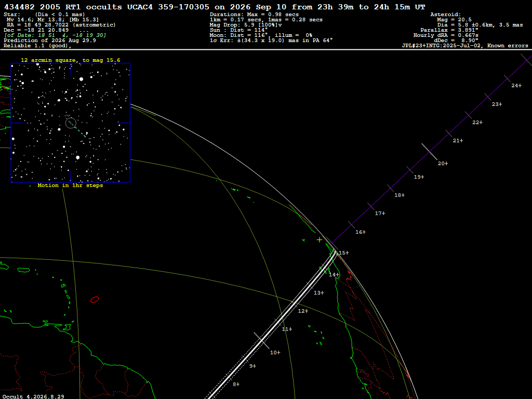Click the 'Motion in 1hr steps' label

(x=70, y=185)
